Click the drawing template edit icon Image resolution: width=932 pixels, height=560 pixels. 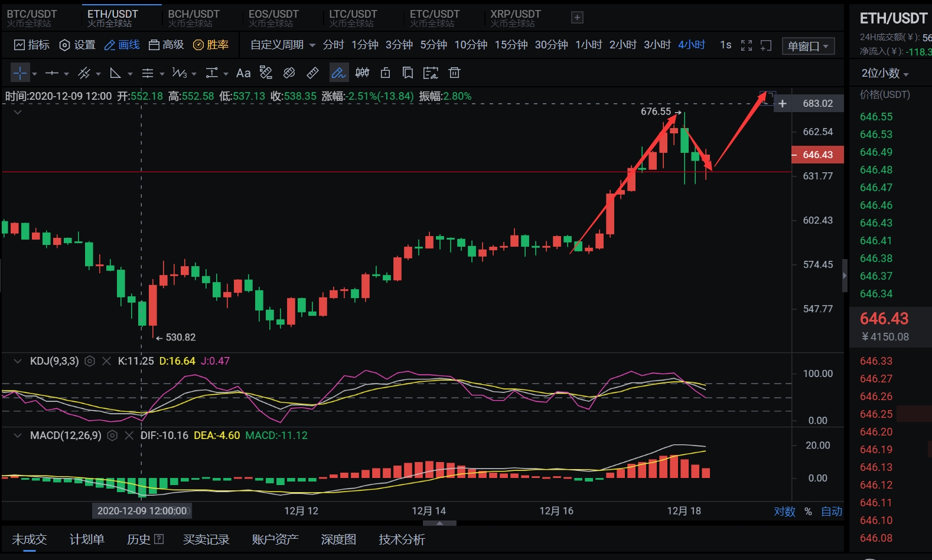tap(431, 73)
